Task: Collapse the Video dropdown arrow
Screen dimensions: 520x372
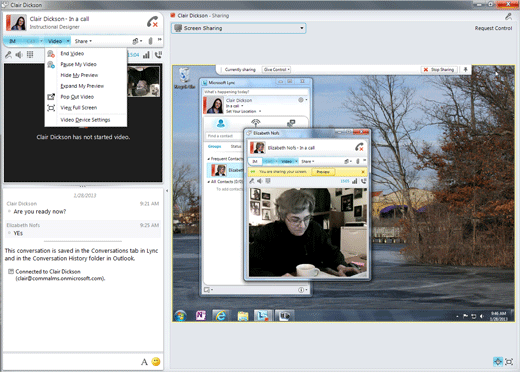Action: pos(68,41)
